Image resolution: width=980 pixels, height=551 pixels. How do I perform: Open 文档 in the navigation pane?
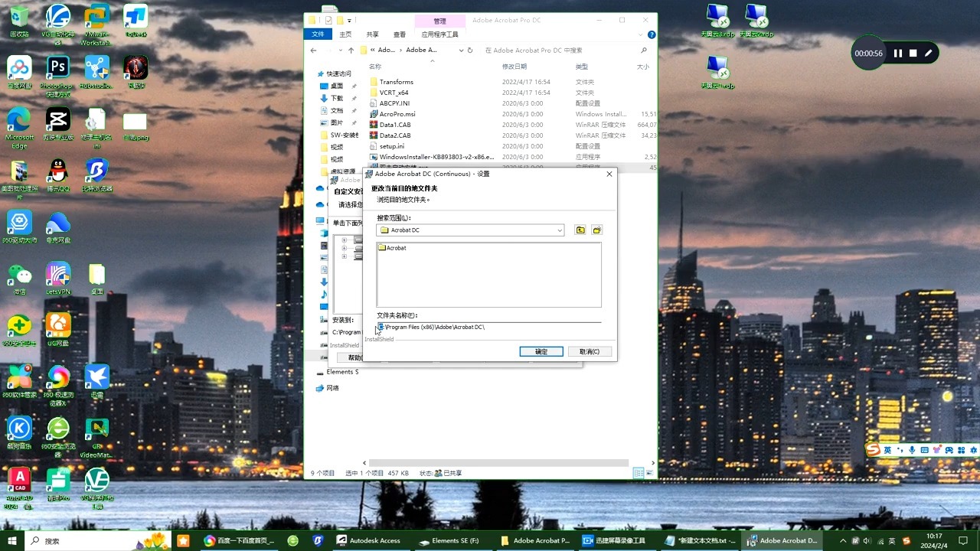click(337, 111)
